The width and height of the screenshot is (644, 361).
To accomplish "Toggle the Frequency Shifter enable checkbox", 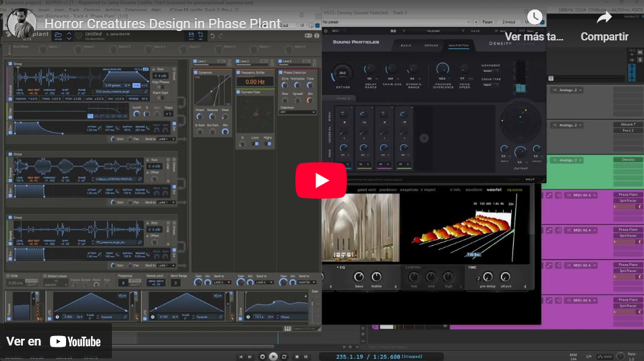I will (x=238, y=71).
